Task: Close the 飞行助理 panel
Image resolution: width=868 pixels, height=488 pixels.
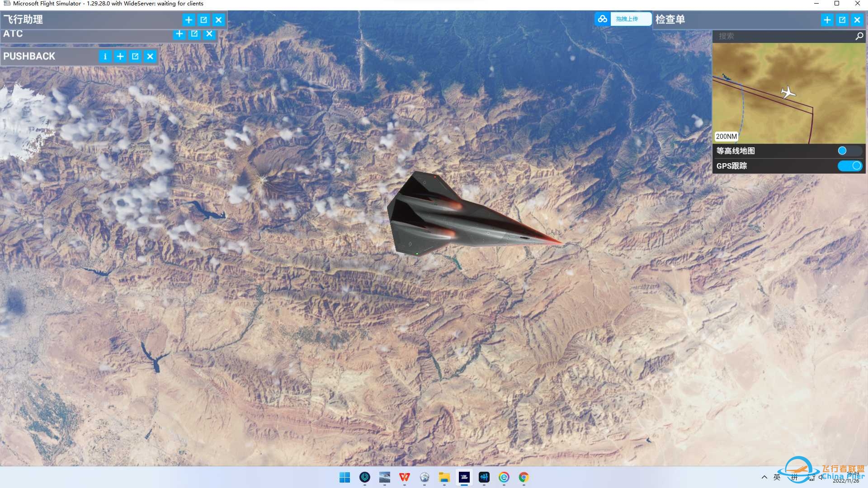Action: coord(218,20)
